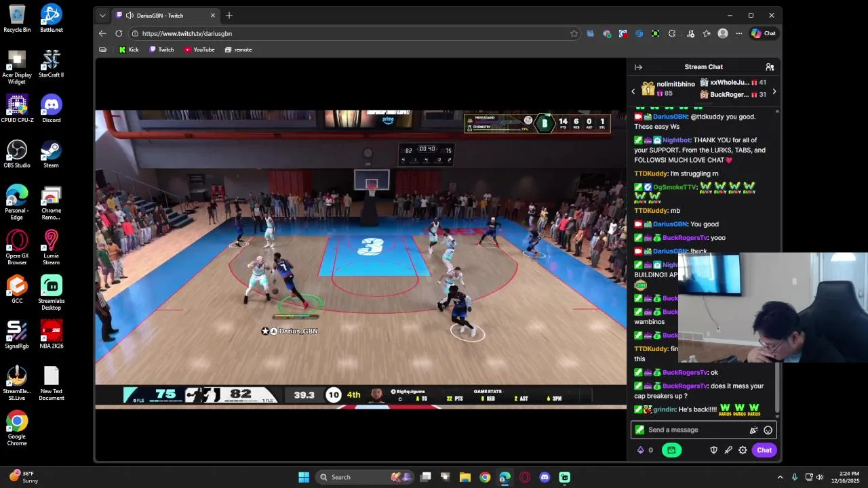This screenshot has height=488, width=868.
Task: Open the YouTube bookmark
Action: coord(199,49)
